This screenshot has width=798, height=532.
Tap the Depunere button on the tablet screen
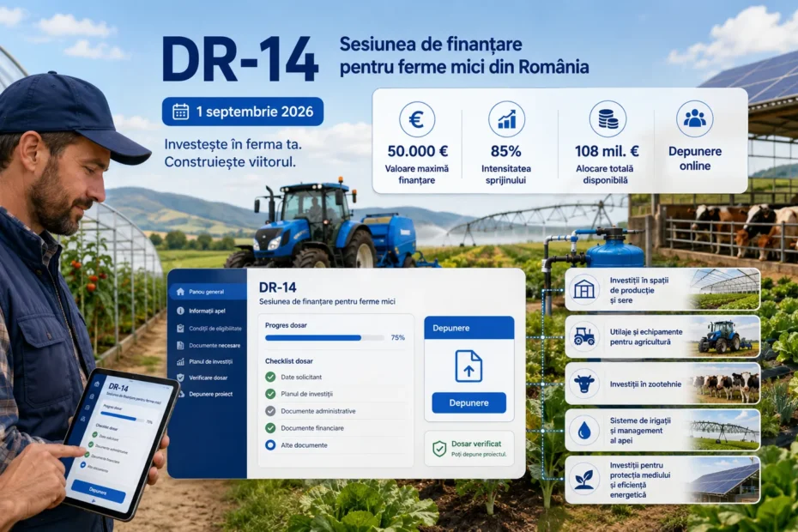pyautogui.click(x=98, y=491)
